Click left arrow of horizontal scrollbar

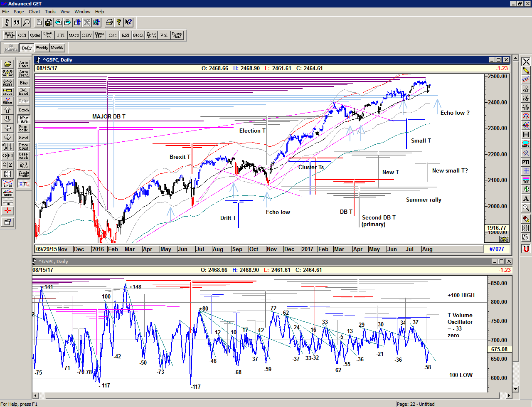tap(36, 395)
